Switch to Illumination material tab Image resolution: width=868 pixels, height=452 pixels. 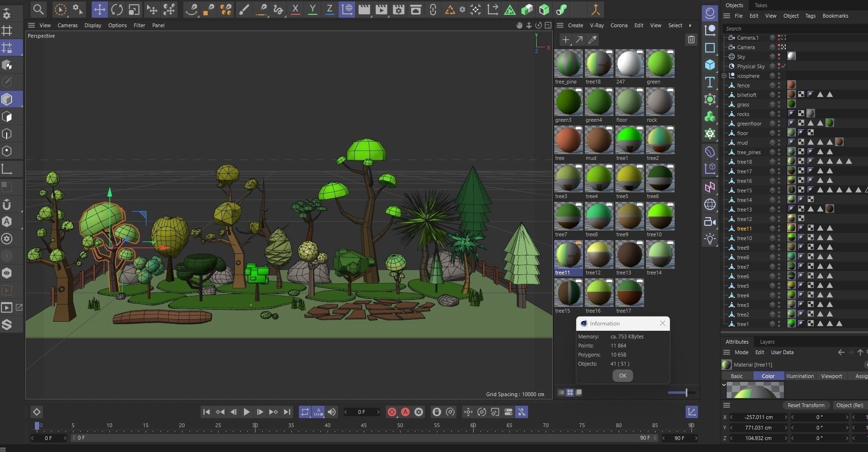[x=800, y=376]
